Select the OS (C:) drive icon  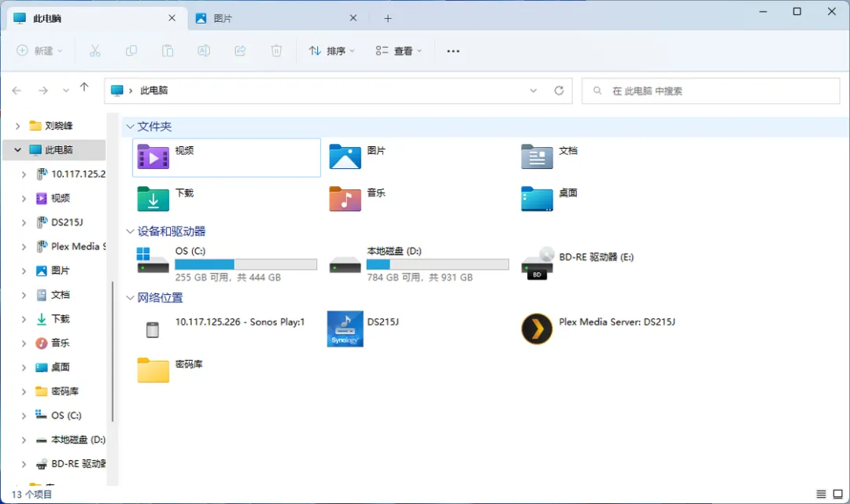[153, 260]
